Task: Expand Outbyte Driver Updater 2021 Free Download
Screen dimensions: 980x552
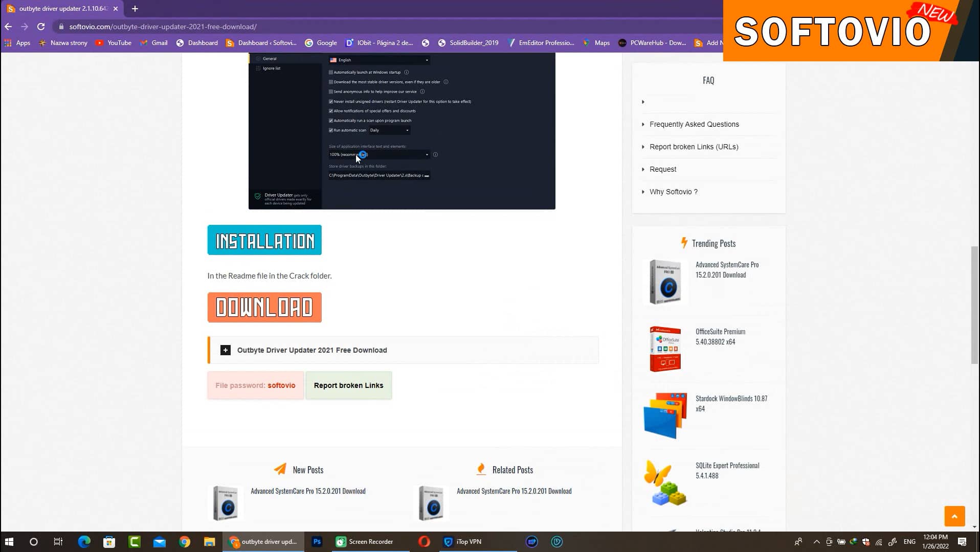Action: [403, 350]
